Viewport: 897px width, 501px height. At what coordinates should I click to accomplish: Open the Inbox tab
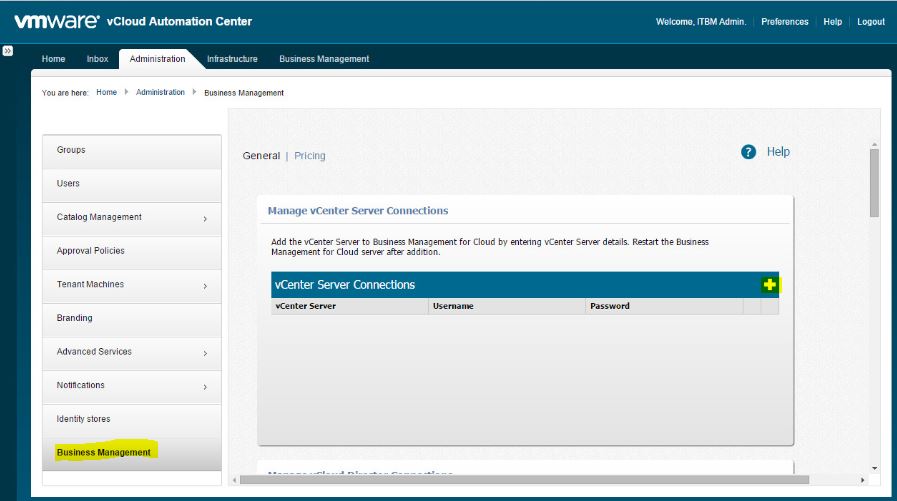[x=97, y=59]
